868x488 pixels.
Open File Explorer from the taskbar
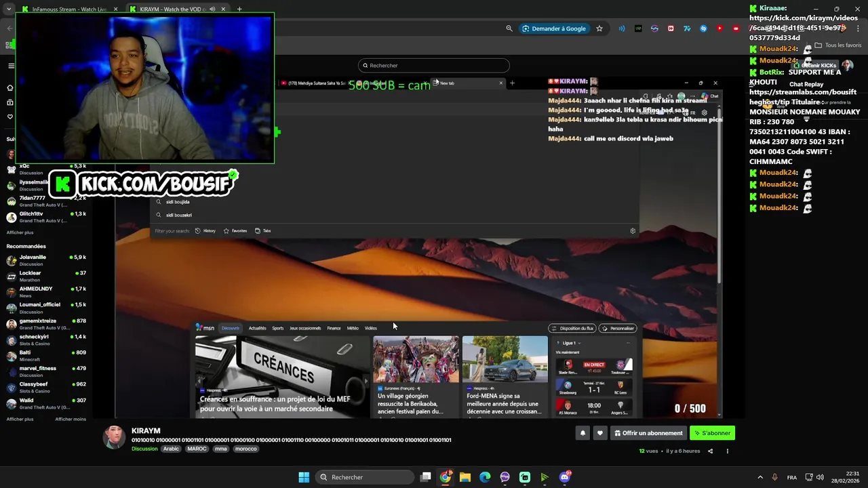click(x=465, y=477)
